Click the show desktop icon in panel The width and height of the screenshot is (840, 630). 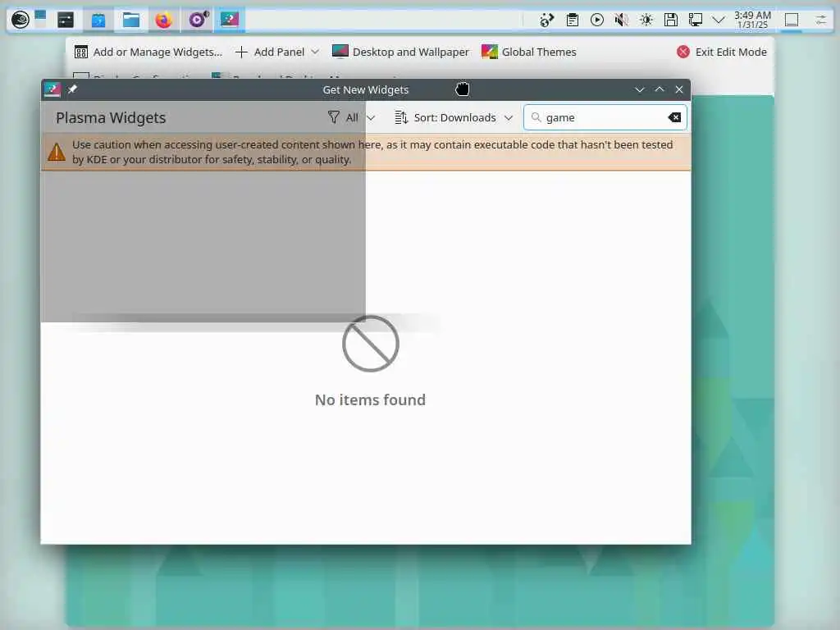(792, 21)
